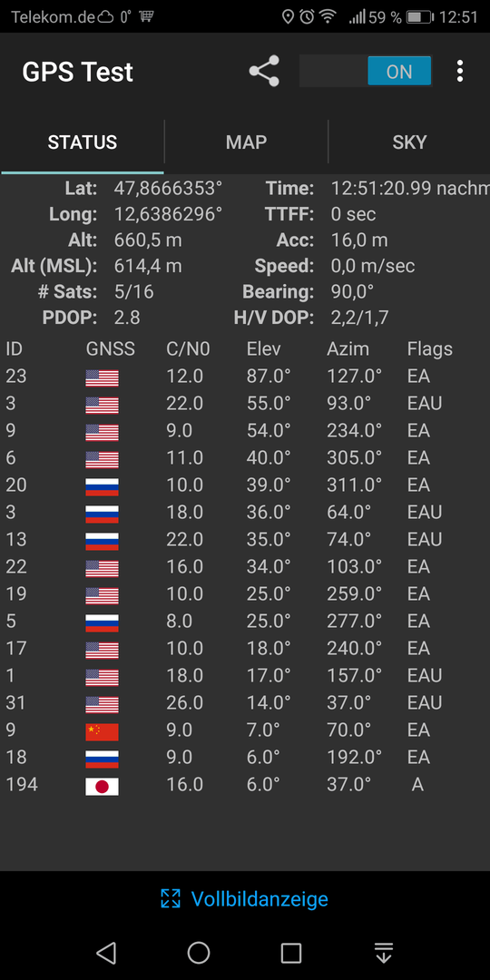Tap the Android back navigation triangle
The height and width of the screenshot is (980, 490).
(106, 953)
